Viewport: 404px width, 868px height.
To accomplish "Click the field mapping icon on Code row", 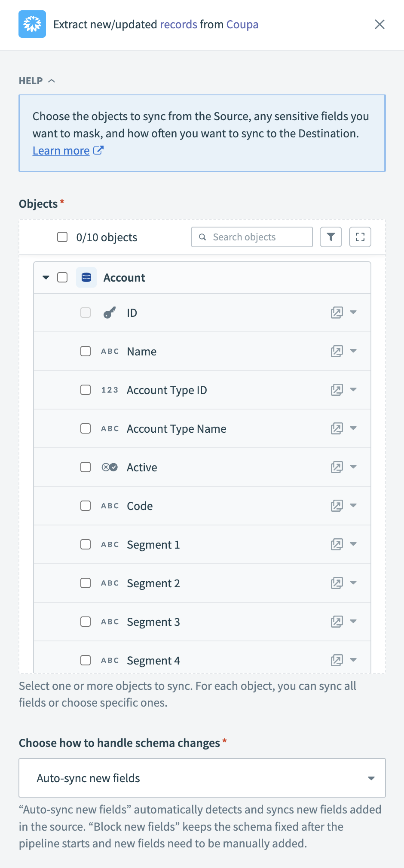I will click(337, 506).
